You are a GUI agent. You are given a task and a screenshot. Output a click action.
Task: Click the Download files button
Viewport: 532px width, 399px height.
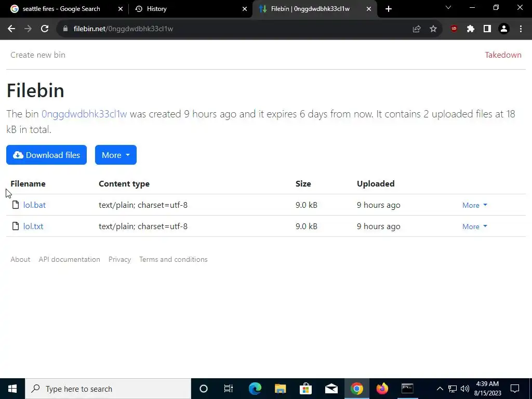pyautogui.click(x=46, y=155)
